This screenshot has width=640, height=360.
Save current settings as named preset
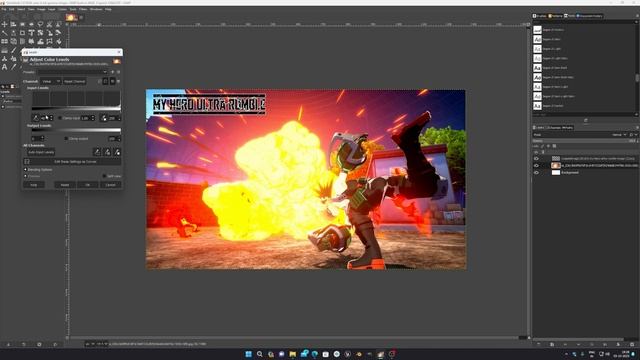coord(113,72)
